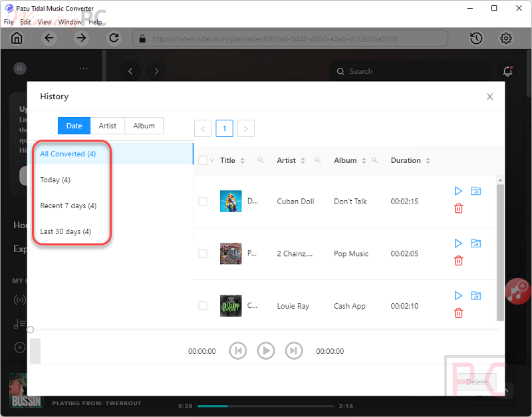The image size is (532, 417).
Task: Open Don't Talk album thumbnail
Action: point(231,202)
